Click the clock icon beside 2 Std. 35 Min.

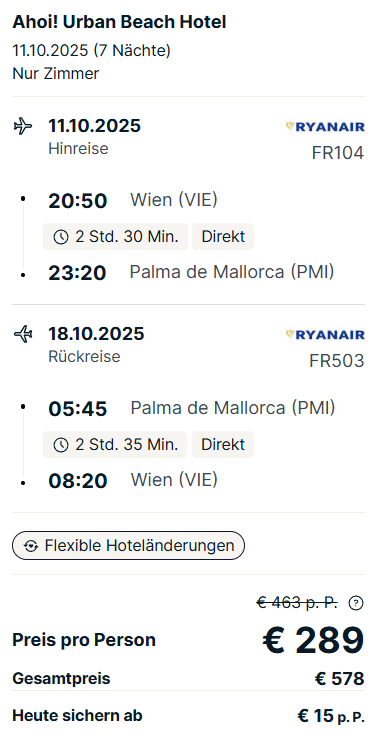pyautogui.click(x=61, y=445)
